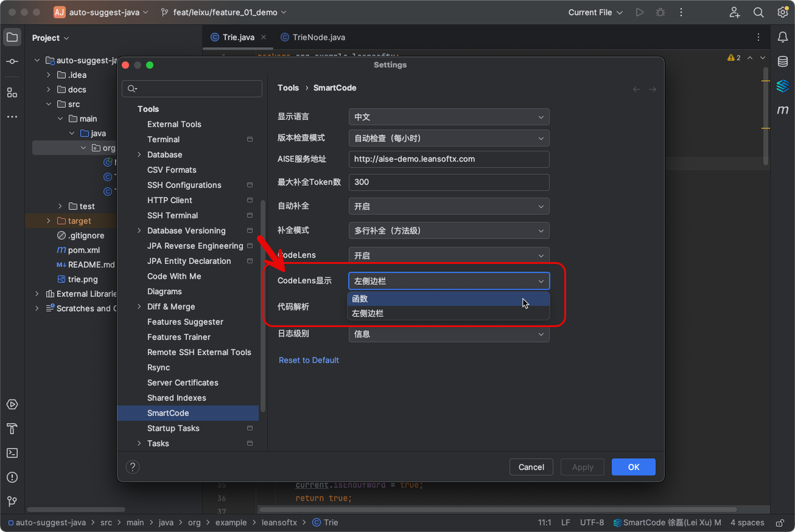Screen dimensions: 795x532
Task: Navigate back in Settings history
Action: click(637, 89)
